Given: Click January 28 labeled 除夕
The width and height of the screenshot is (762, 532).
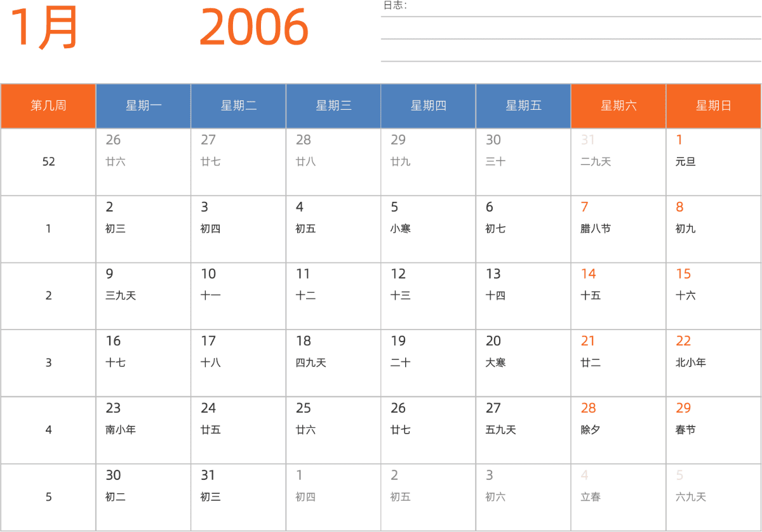Looking at the screenshot, I should pos(618,430).
